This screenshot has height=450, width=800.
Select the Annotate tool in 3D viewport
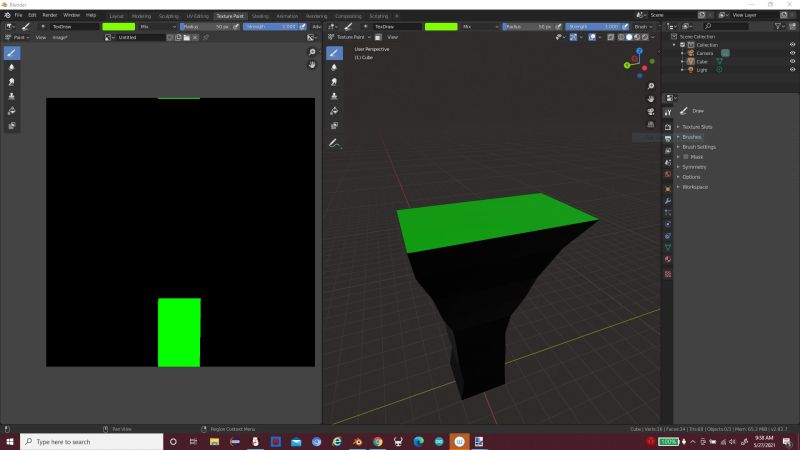click(334, 144)
